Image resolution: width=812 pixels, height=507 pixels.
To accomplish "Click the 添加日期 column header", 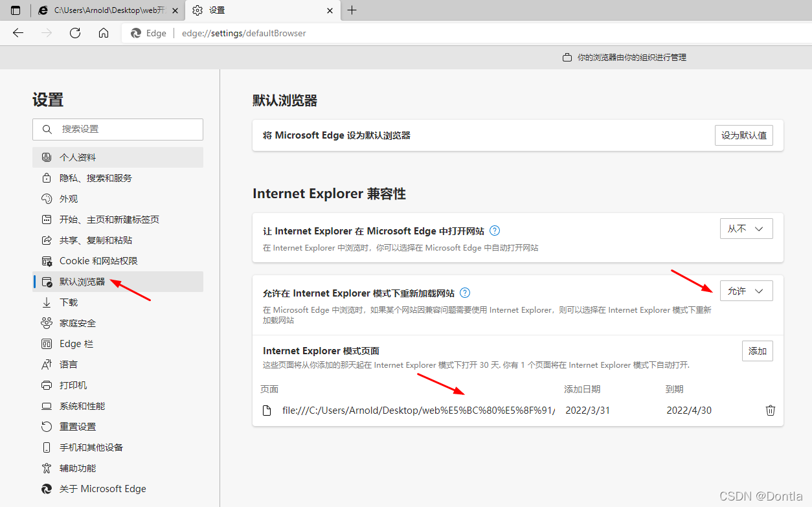I will pyautogui.click(x=582, y=389).
